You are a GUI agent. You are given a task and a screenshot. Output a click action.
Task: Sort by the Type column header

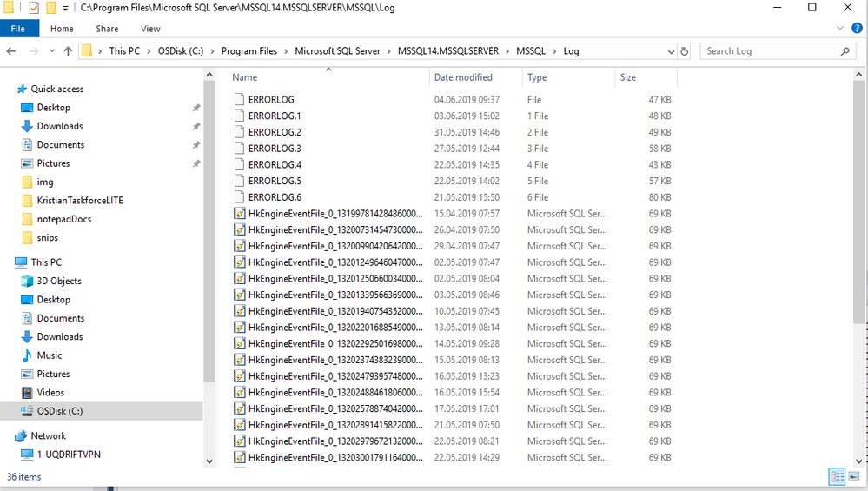coord(537,77)
